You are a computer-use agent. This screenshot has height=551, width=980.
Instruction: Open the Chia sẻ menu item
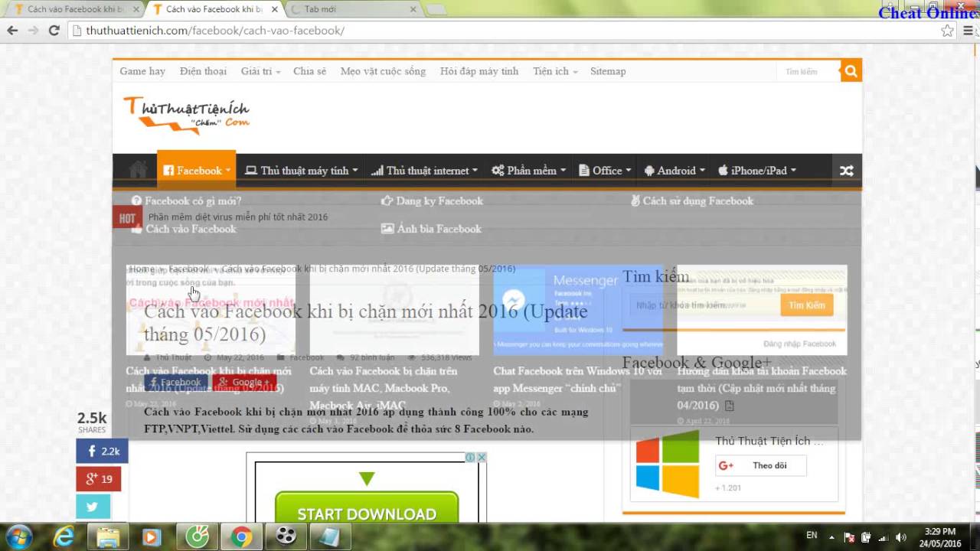pyautogui.click(x=309, y=71)
